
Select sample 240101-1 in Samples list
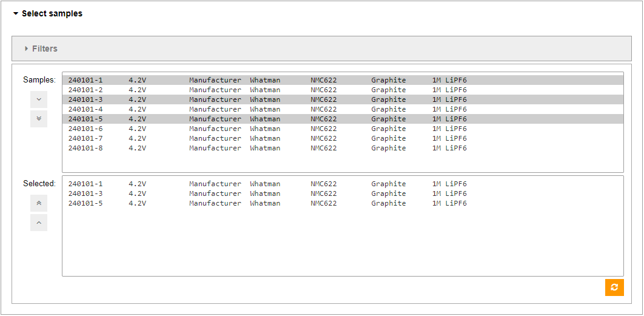(343, 80)
